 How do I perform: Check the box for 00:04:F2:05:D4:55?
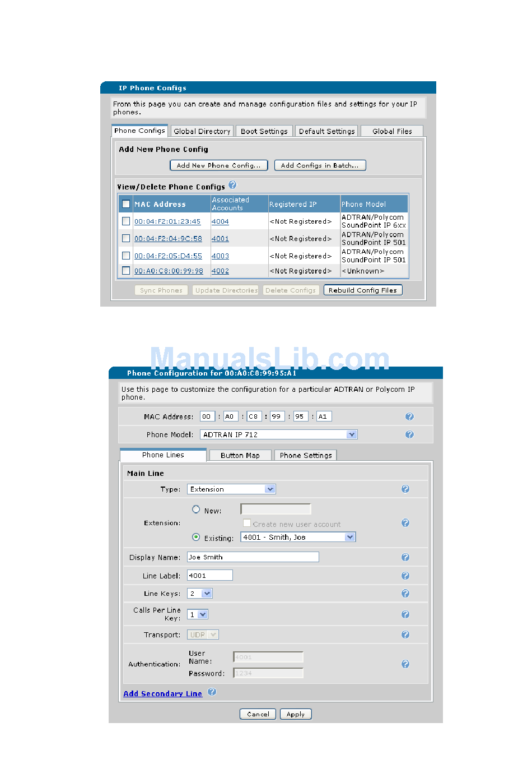(x=126, y=256)
